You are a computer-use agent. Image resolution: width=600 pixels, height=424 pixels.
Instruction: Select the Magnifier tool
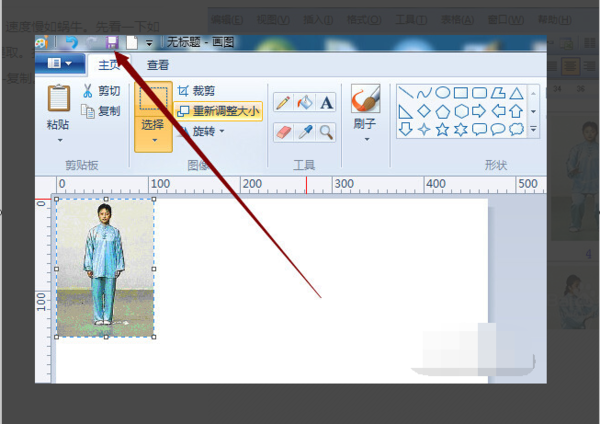coord(326,132)
